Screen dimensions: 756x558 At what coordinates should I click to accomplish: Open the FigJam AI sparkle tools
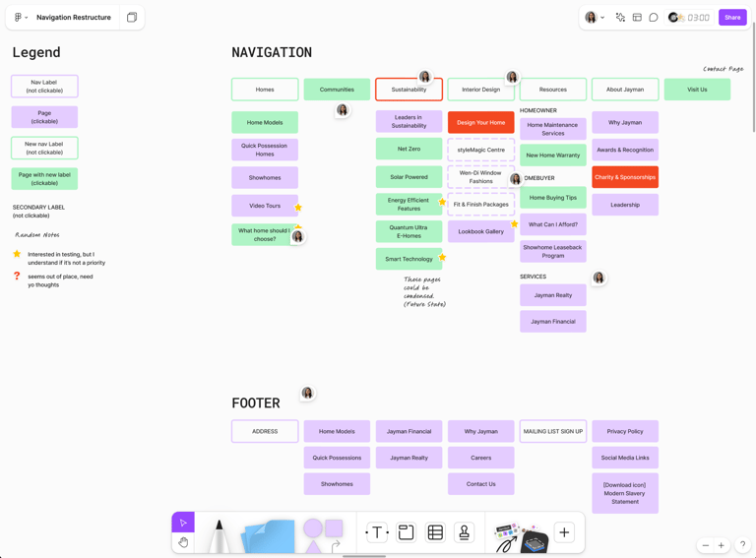tap(620, 18)
